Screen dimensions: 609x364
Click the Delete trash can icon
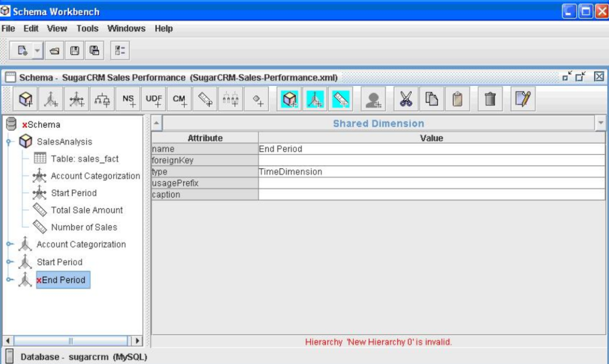click(490, 99)
